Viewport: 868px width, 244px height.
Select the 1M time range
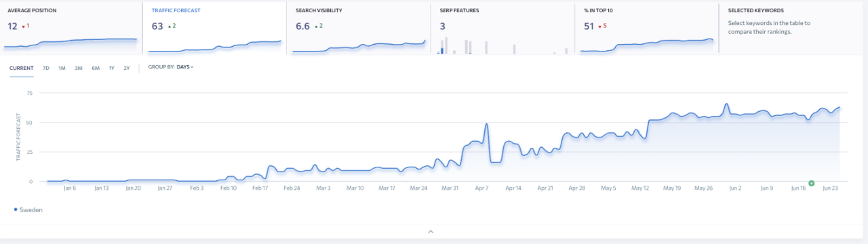point(62,68)
